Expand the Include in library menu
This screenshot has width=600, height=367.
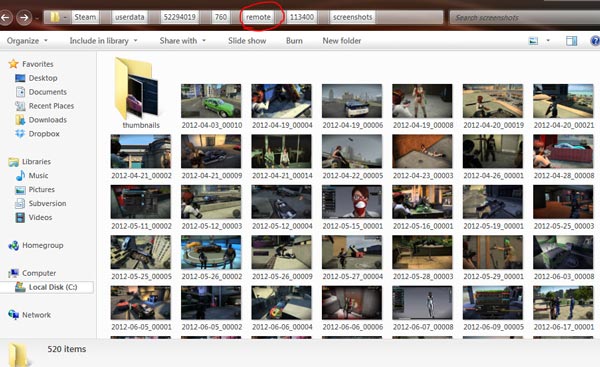click(x=103, y=41)
